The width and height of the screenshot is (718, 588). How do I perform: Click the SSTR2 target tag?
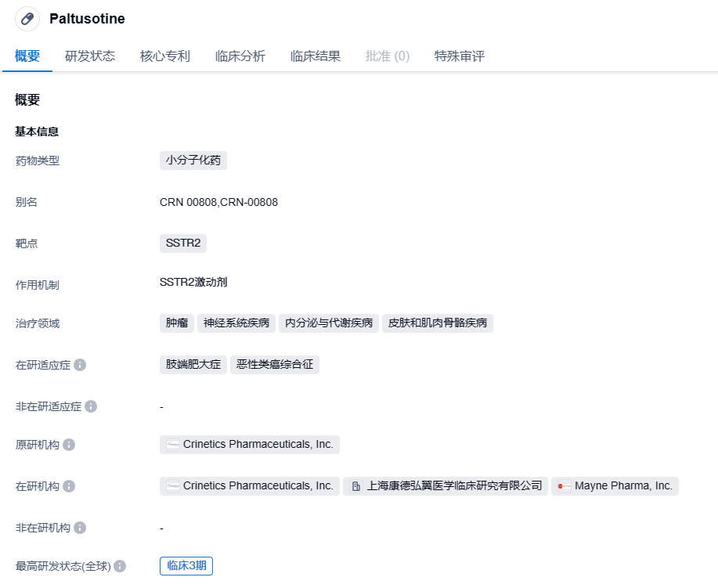[183, 243]
